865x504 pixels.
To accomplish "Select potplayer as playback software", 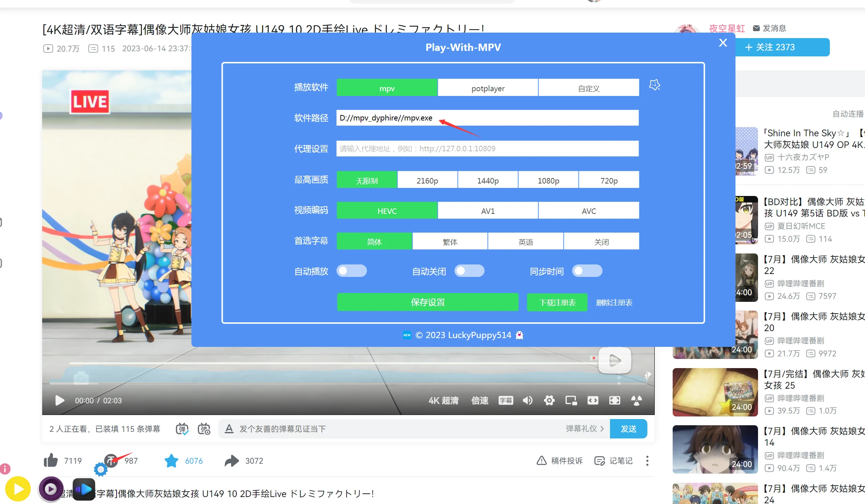I will 488,88.
